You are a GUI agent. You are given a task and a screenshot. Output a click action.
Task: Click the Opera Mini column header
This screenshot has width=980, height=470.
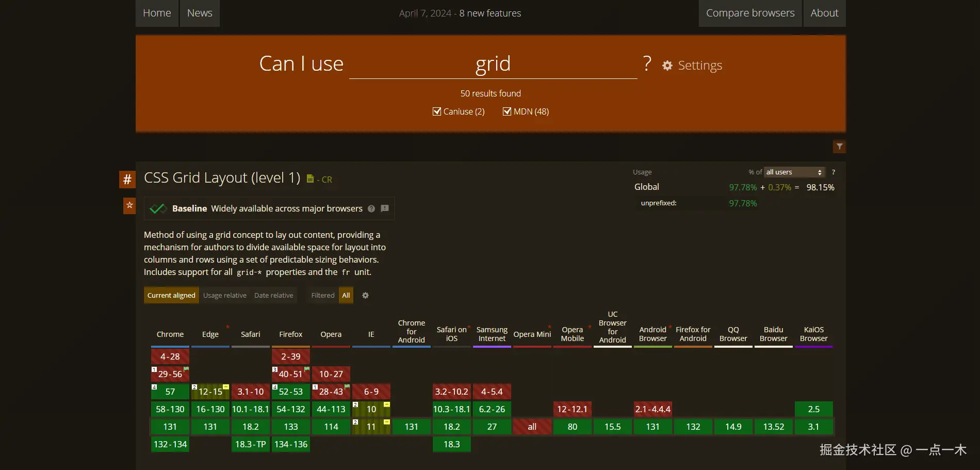point(532,334)
